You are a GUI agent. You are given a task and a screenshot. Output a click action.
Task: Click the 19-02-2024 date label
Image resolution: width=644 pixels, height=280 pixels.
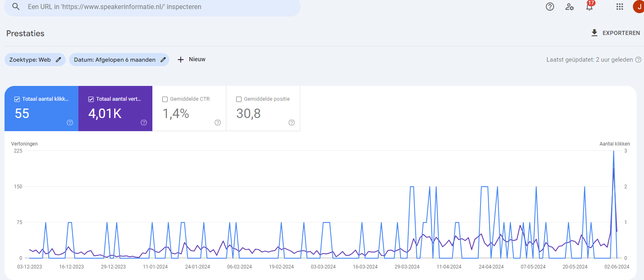coord(281,267)
